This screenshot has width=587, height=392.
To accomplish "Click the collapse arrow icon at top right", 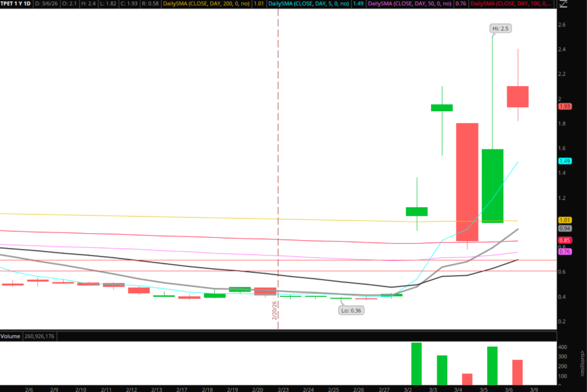I will click(564, 5).
